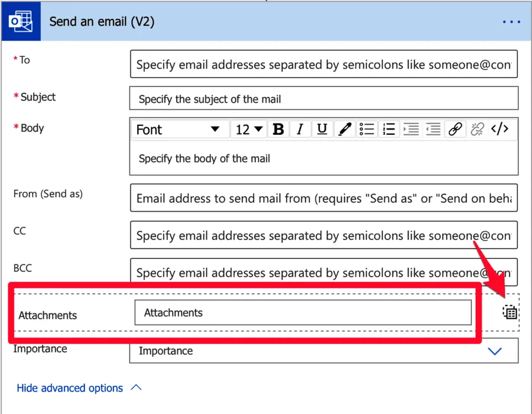Expand the Importance dropdown
532x414 pixels.
[x=494, y=351]
